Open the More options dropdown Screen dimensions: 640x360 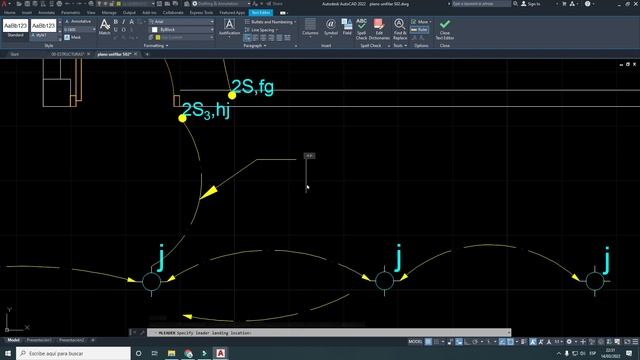tap(421, 22)
